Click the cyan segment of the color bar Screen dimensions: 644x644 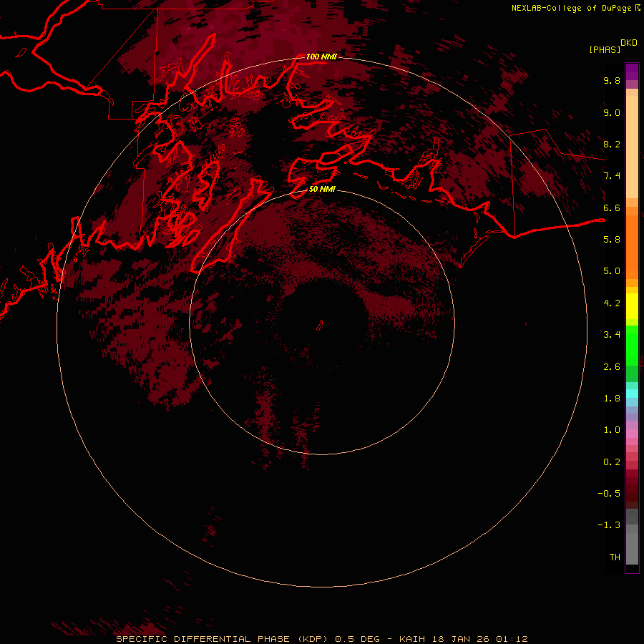pyautogui.click(x=632, y=394)
